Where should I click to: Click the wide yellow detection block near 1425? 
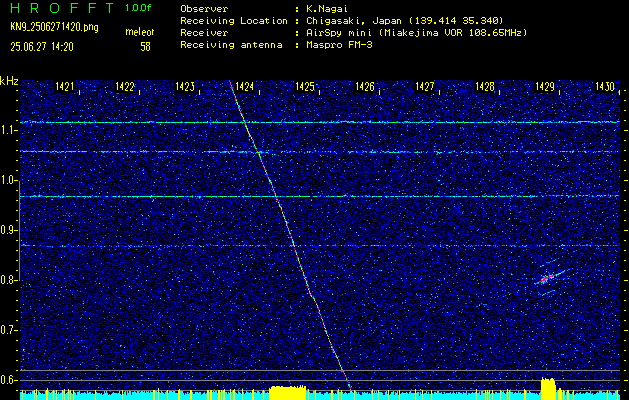pyautogui.click(x=288, y=393)
